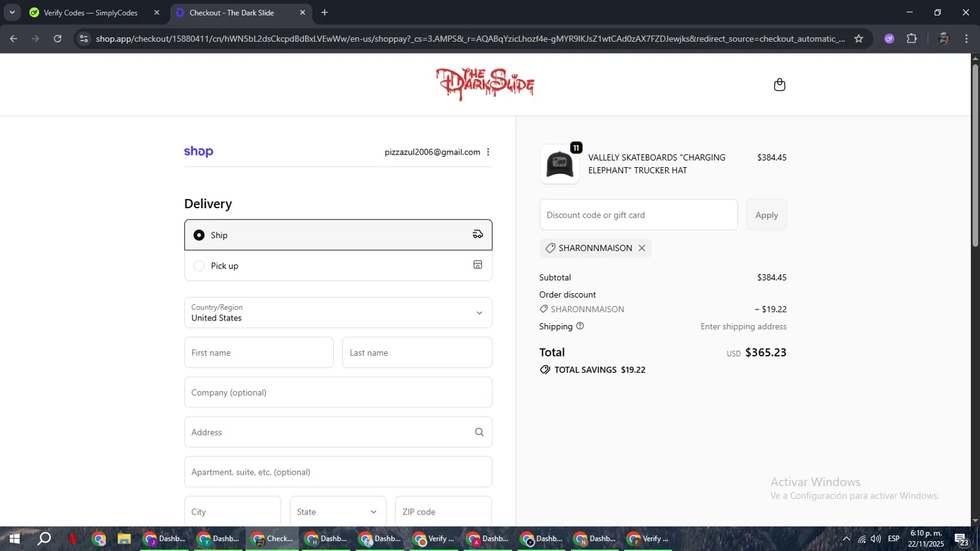Click the Last name field
The height and width of the screenshot is (551, 980).
click(417, 353)
